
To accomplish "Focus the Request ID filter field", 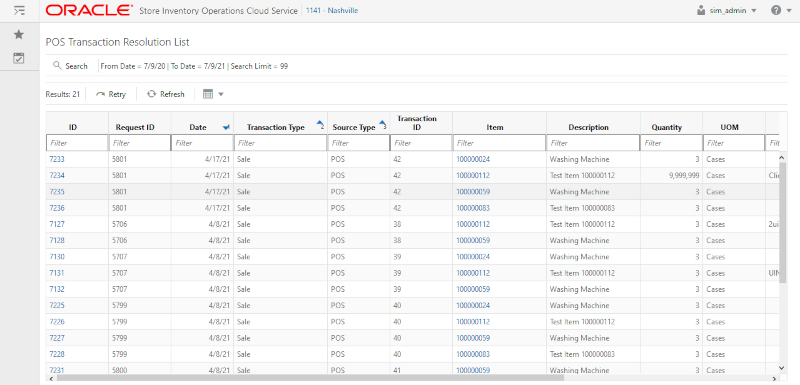I will (139, 143).
